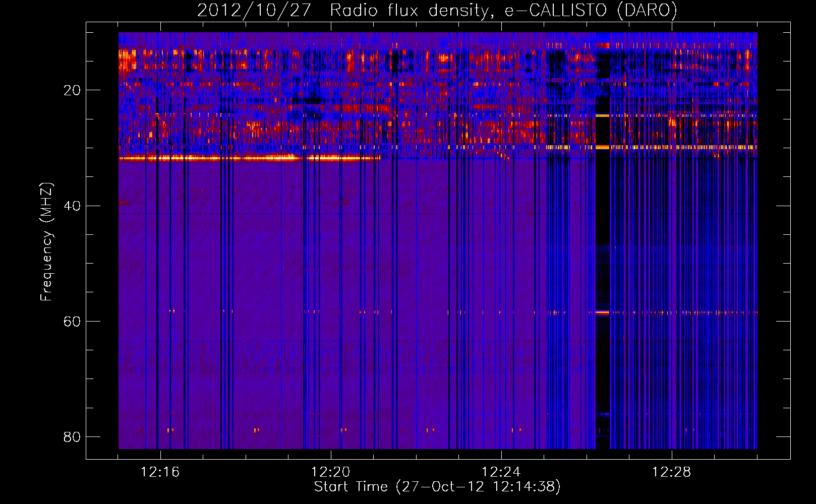
Task: Click the 12:24 time tick label
Action: (501, 472)
